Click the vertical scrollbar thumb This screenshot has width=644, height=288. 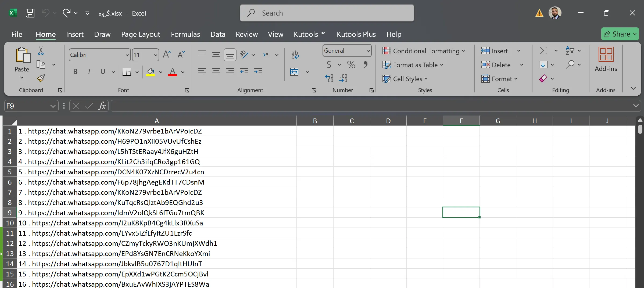[x=640, y=129]
